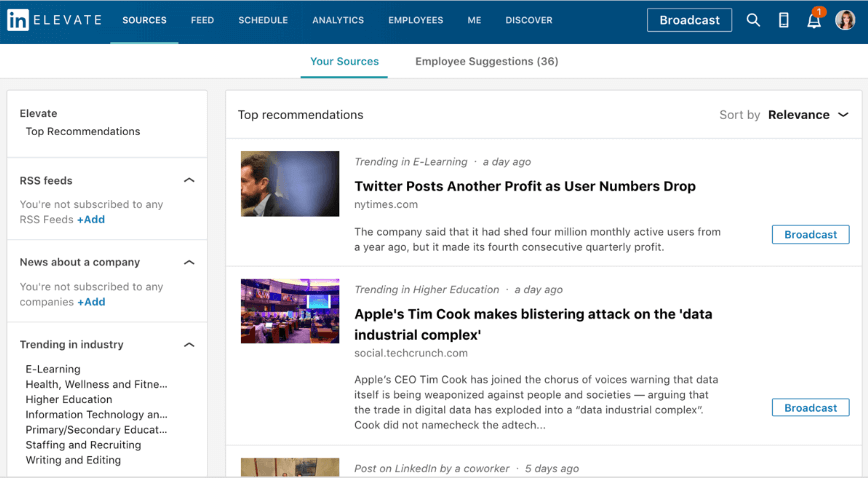Click 'Post on LinkedIn by a coworker' label
The image size is (868, 478).
point(432,469)
